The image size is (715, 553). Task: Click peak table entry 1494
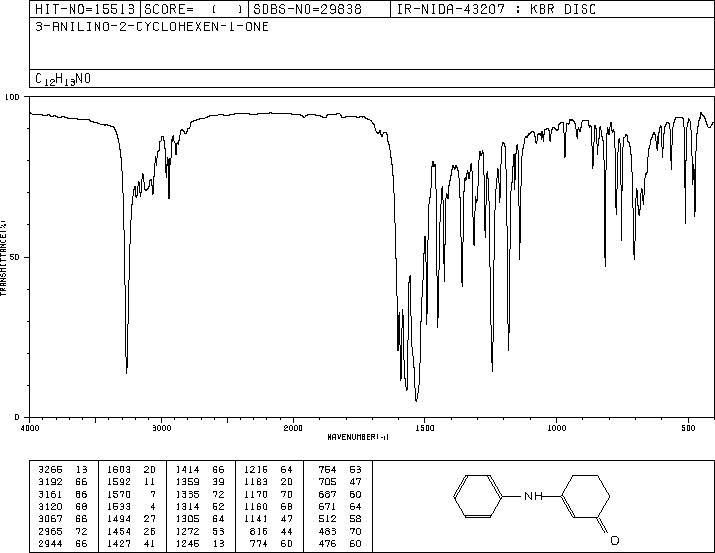tap(131, 519)
